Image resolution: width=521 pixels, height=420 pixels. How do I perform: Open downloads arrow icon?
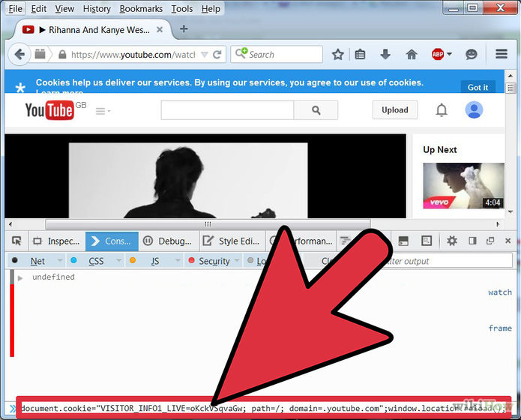point(385,54)
